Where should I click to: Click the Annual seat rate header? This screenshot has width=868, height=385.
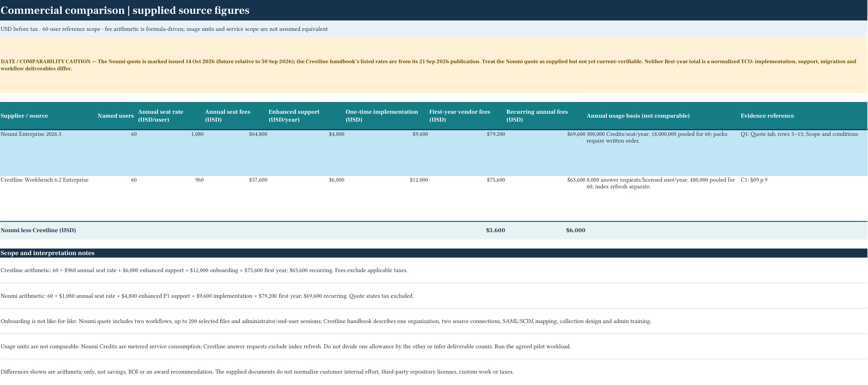coord(170,116)
